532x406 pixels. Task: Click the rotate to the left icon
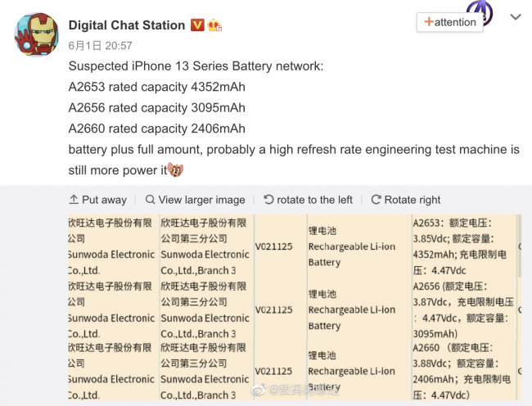click(269, 200)
